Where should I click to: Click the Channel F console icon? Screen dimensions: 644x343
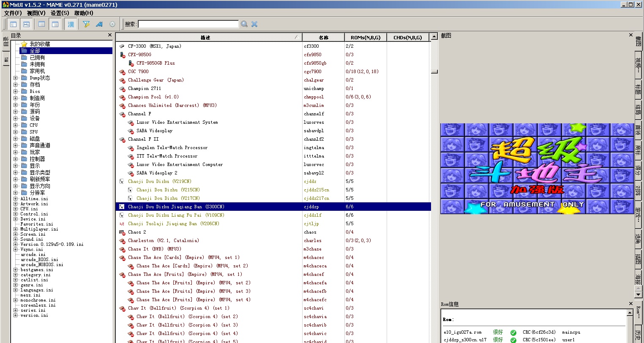pos(122,114)
